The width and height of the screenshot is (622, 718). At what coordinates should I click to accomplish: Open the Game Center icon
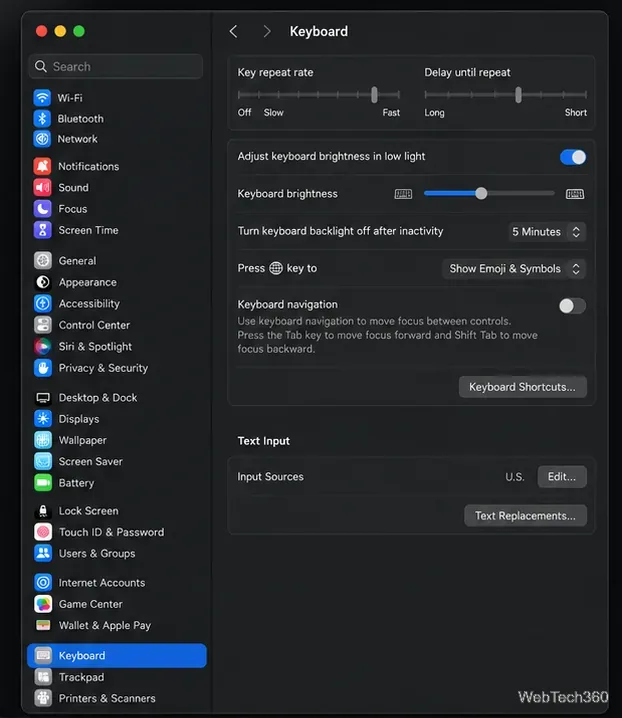pos(43,604)
